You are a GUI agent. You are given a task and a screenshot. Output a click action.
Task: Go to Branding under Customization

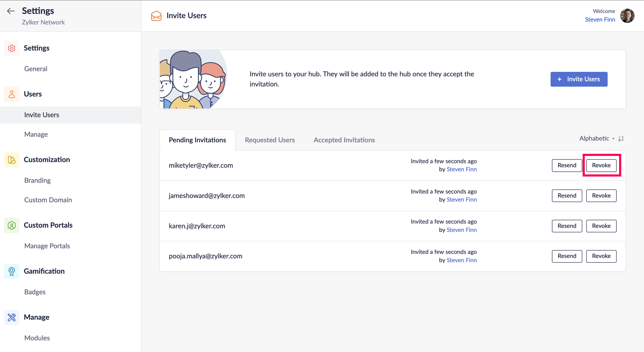click(x=37, y=180)
